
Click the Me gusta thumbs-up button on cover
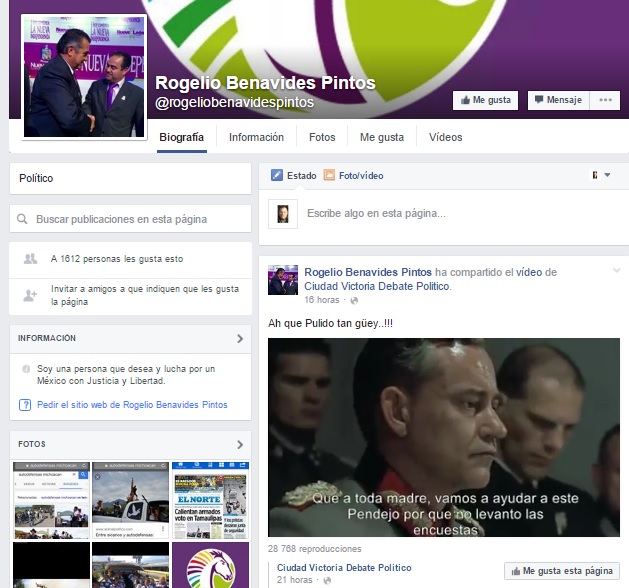pos(486,101)
